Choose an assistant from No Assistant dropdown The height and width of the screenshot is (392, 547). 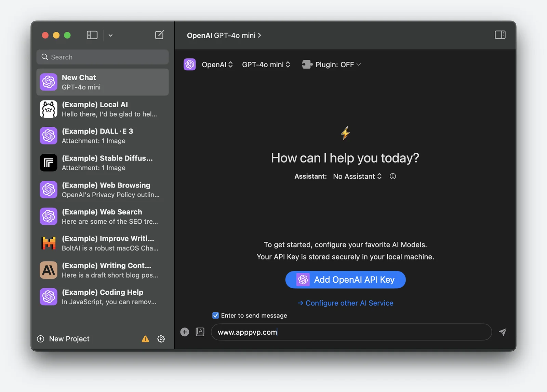(357, 176)
